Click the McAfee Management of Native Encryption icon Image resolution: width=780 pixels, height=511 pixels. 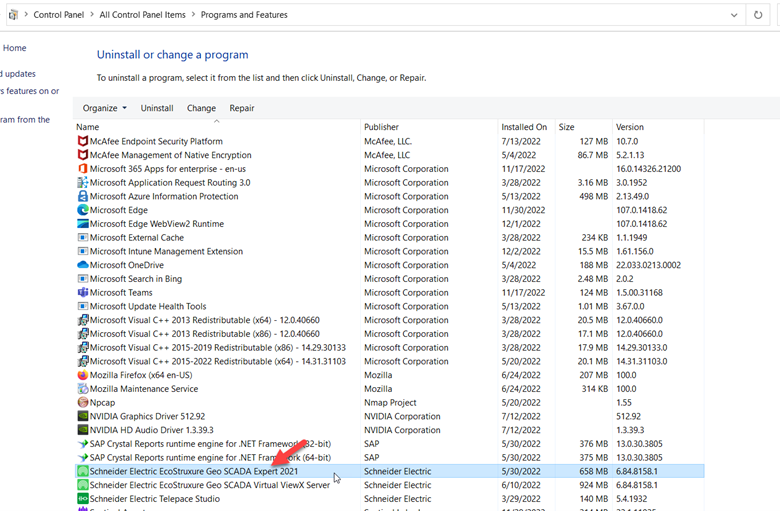(x=83, y=155)
